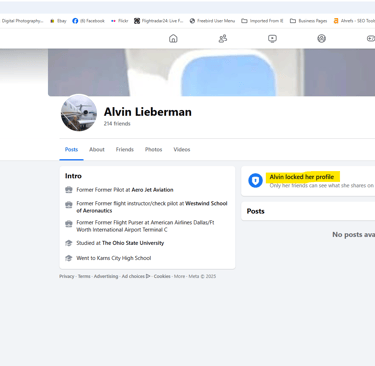375x366 pixels.
Task: Expand the More footer link
Action: tap(179, 276)
